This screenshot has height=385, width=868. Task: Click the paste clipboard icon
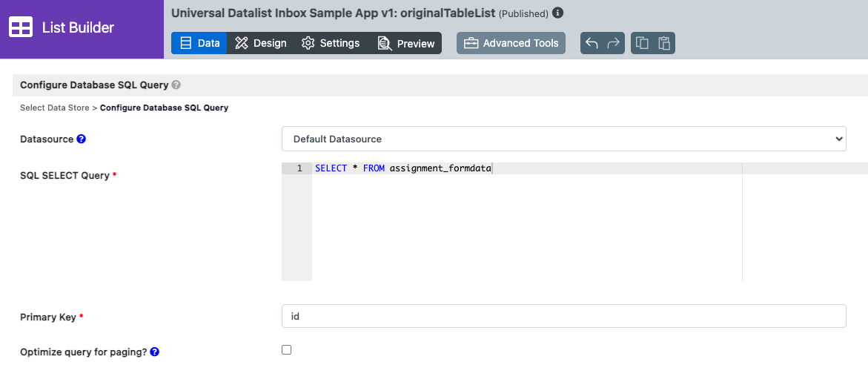[664, 43]
